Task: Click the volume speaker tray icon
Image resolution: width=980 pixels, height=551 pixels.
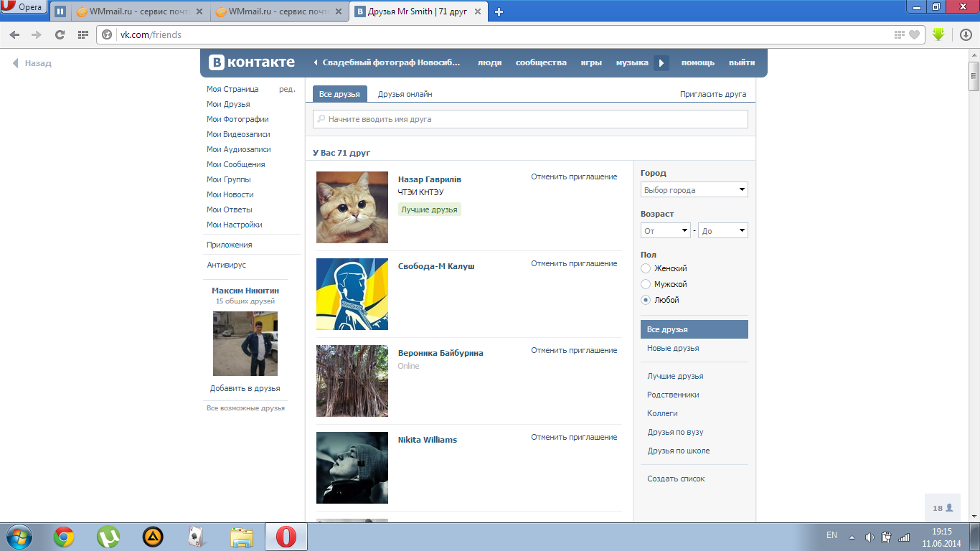Action: (x=870, y=537)
